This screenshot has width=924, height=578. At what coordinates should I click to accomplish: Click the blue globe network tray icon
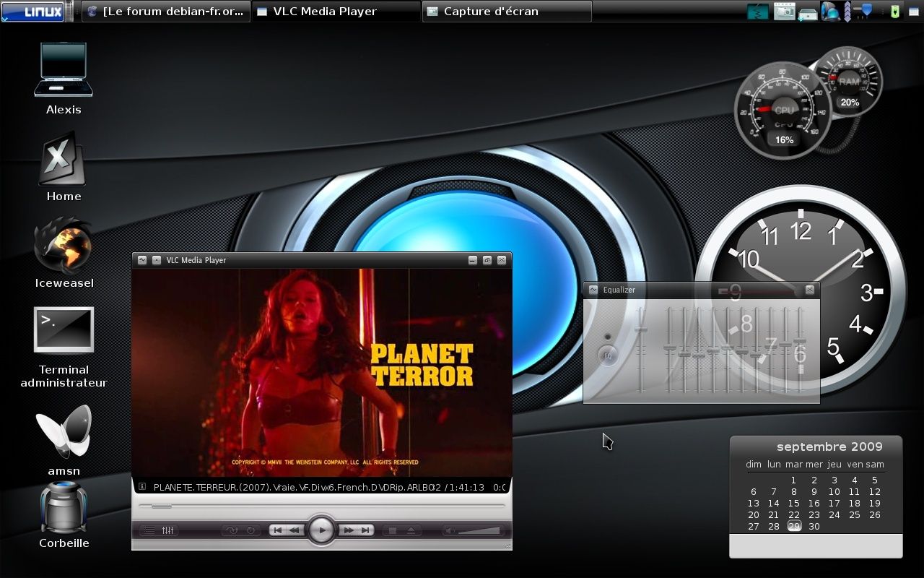tap(830, 11)
